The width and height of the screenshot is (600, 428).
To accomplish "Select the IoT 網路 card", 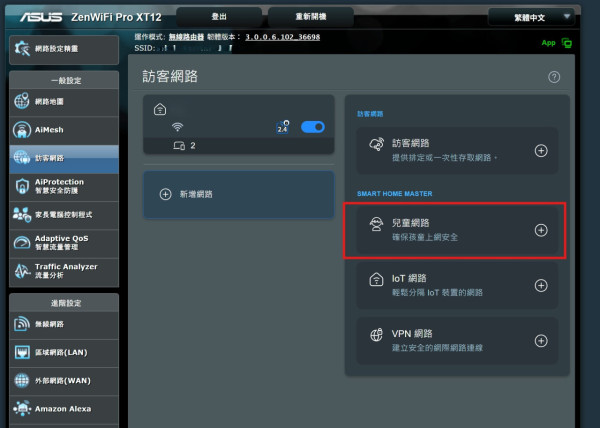I will click(x=457, y=285).
